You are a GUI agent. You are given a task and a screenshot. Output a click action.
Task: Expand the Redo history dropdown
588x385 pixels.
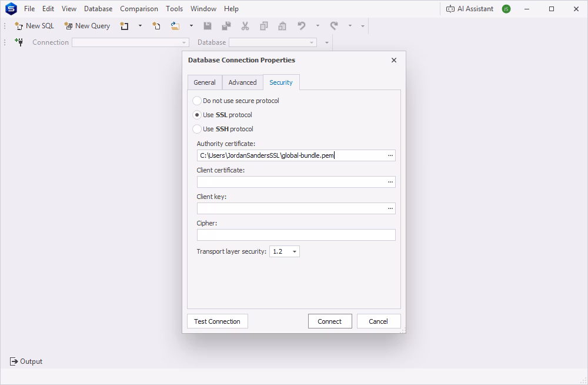(x=350, y=26)
